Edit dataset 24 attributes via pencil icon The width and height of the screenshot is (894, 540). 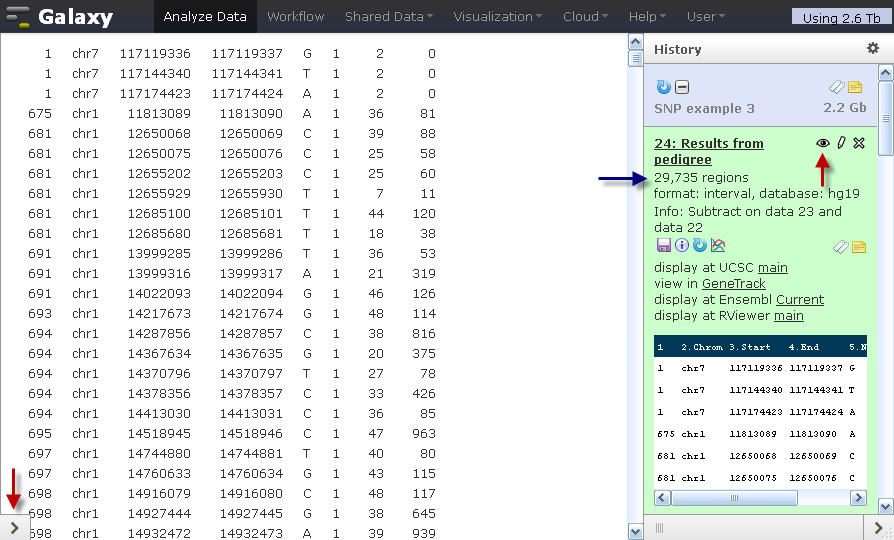841,143
